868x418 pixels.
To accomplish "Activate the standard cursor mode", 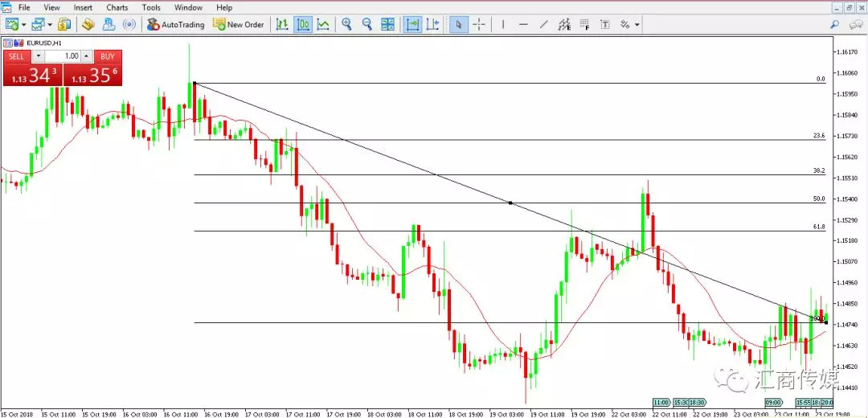I will click(x=459, y=24).
